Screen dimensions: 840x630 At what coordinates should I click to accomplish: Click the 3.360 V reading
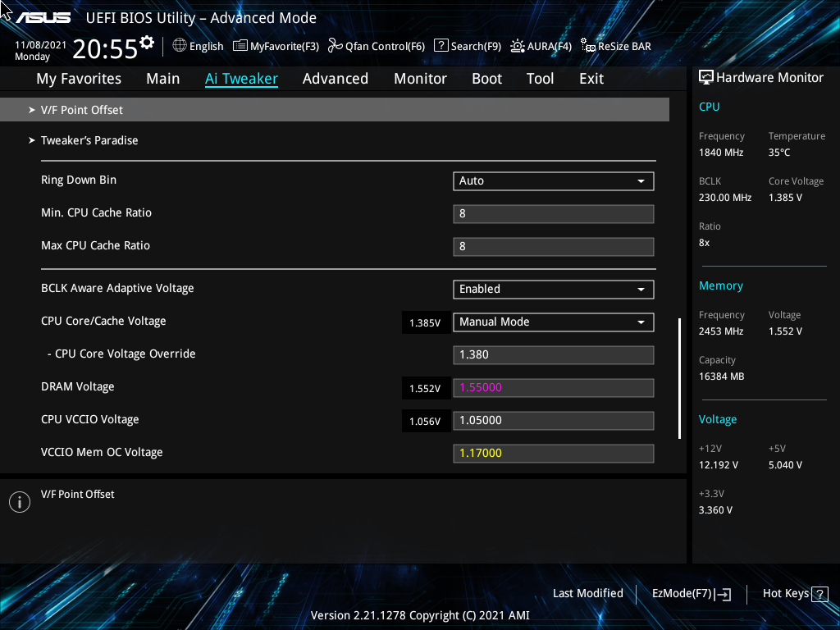click(x=715, y=510)
